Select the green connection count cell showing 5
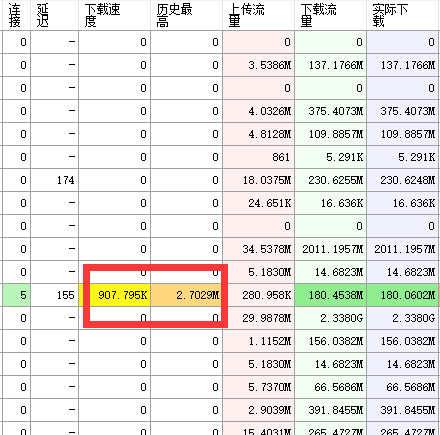The height and width of the screenshot is (435, 440). (x=16, y=295)
